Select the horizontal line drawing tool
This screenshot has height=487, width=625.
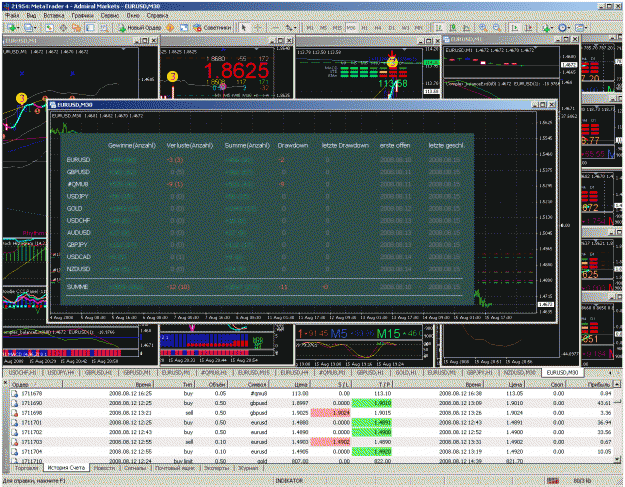tap(275, 27)
